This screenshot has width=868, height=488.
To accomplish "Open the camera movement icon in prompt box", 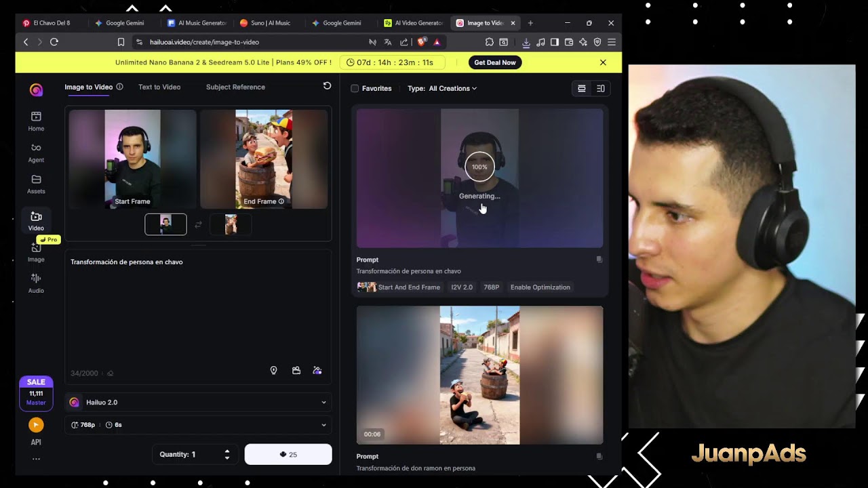I will pyautogui.click(x=296, y=371).
